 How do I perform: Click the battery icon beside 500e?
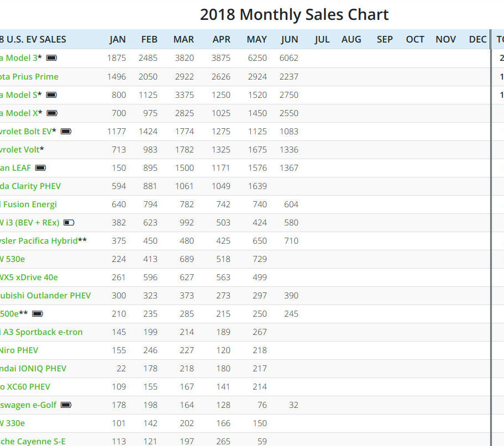click(38, 314)
